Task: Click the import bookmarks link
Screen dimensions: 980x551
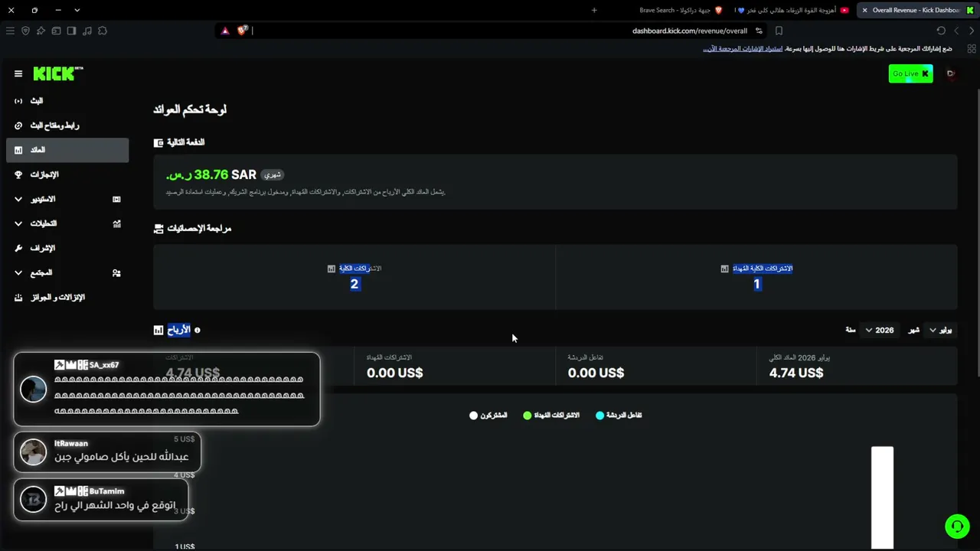Action: [x=743, y=48]
